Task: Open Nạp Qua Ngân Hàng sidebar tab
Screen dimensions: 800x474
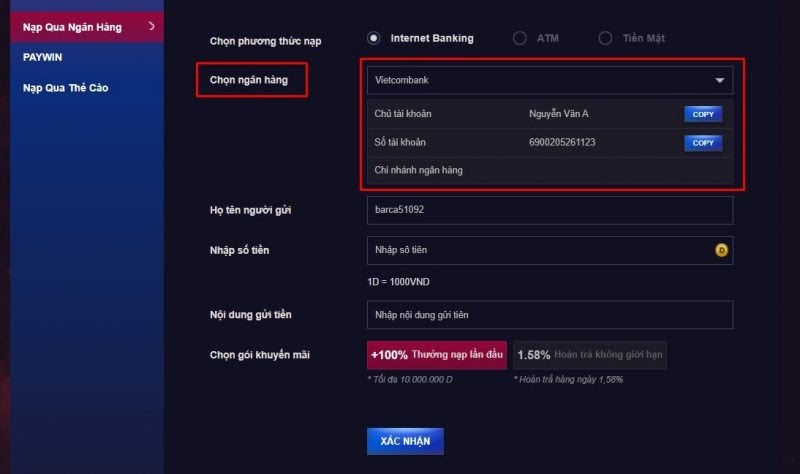Action: [72, 27]
